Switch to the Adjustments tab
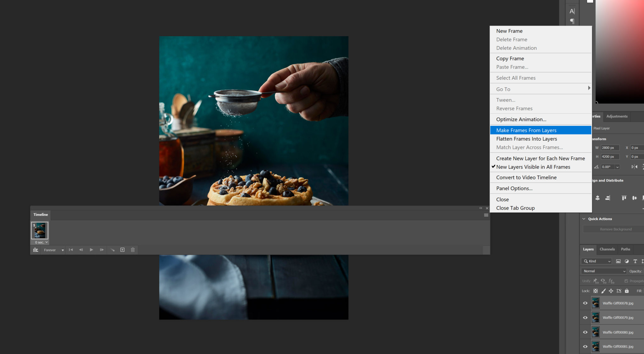Screen dimensions: 644x354 (617, 116)
